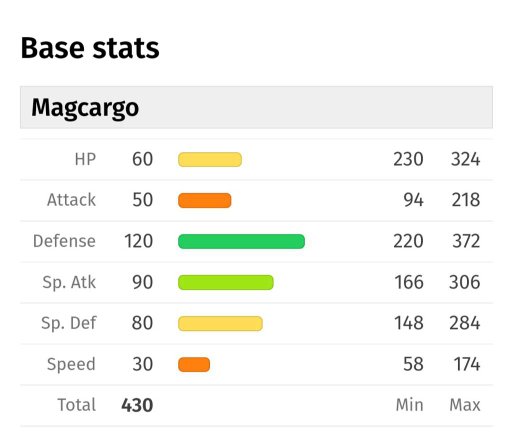
Task: Click the Max column label
Action: 465,405
